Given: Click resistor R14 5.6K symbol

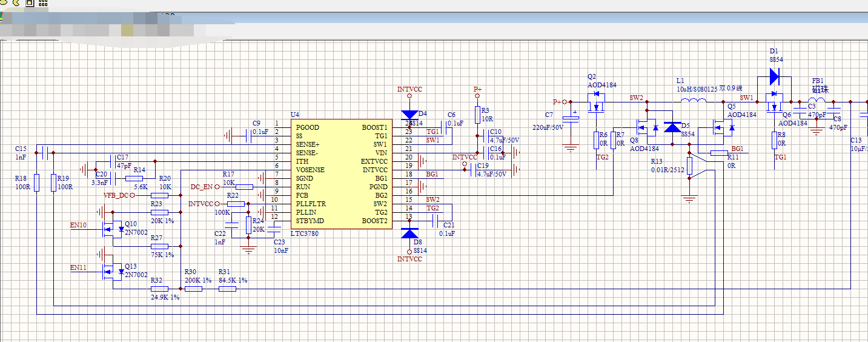Looking at the screenshot, I should (133, 179).
